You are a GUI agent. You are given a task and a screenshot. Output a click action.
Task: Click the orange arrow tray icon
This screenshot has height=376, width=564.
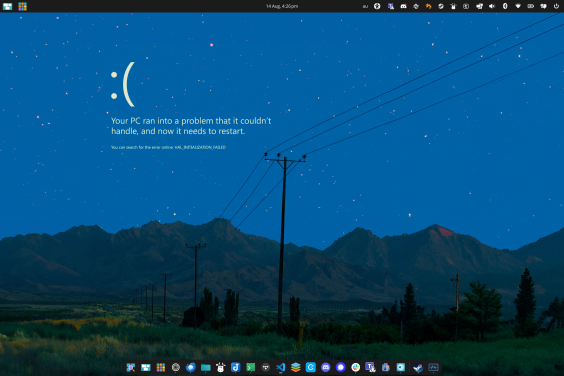tap(428, 6)
